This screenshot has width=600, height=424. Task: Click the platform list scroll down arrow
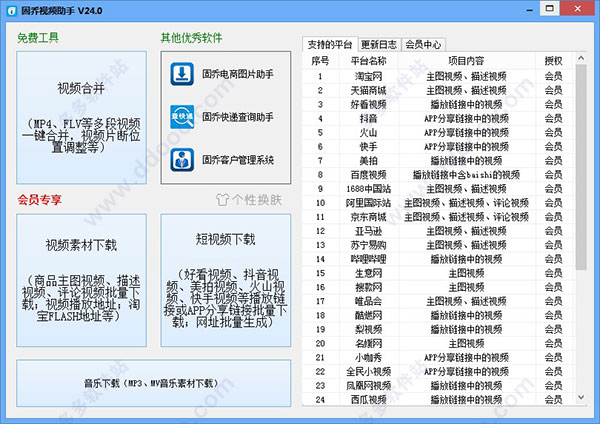(581, 398)
